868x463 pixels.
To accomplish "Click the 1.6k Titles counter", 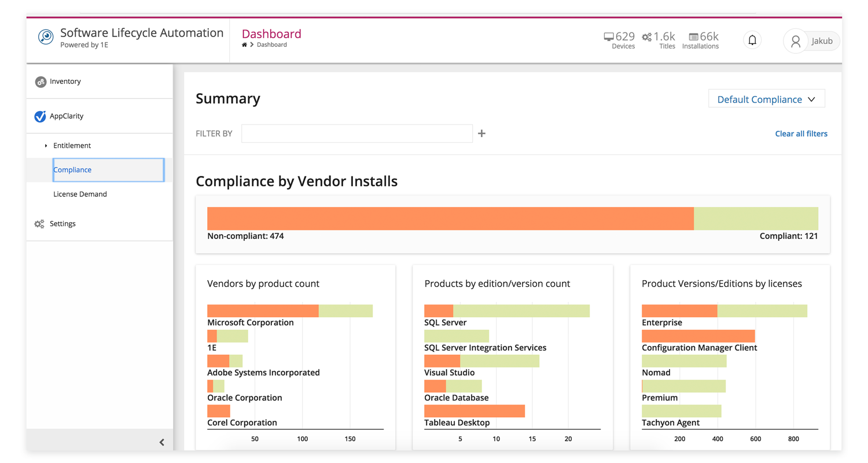I will tap(659, 41).
